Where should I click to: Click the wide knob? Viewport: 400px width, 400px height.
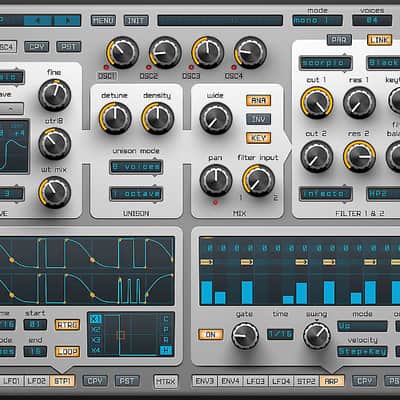[216, 118]
